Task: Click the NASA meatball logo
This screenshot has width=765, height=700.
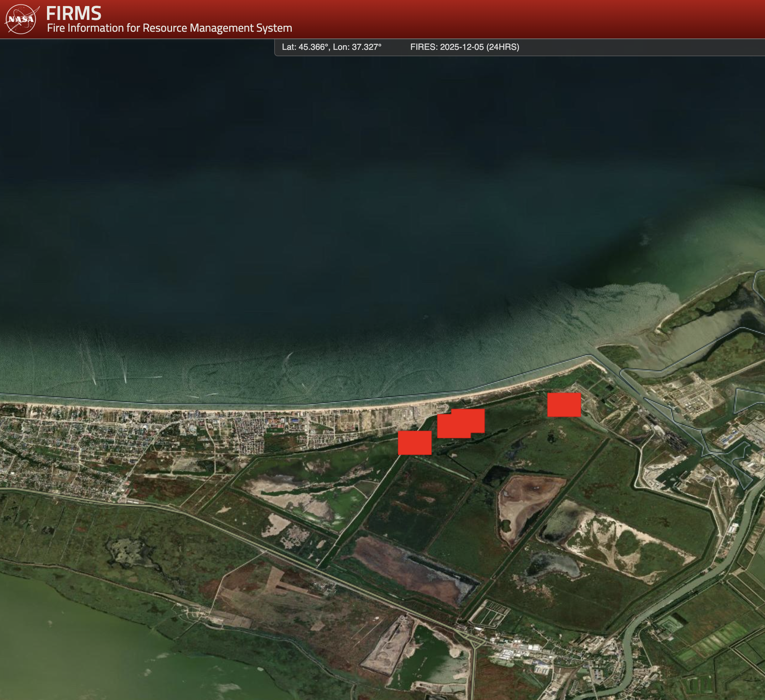Action: [21, 19]
